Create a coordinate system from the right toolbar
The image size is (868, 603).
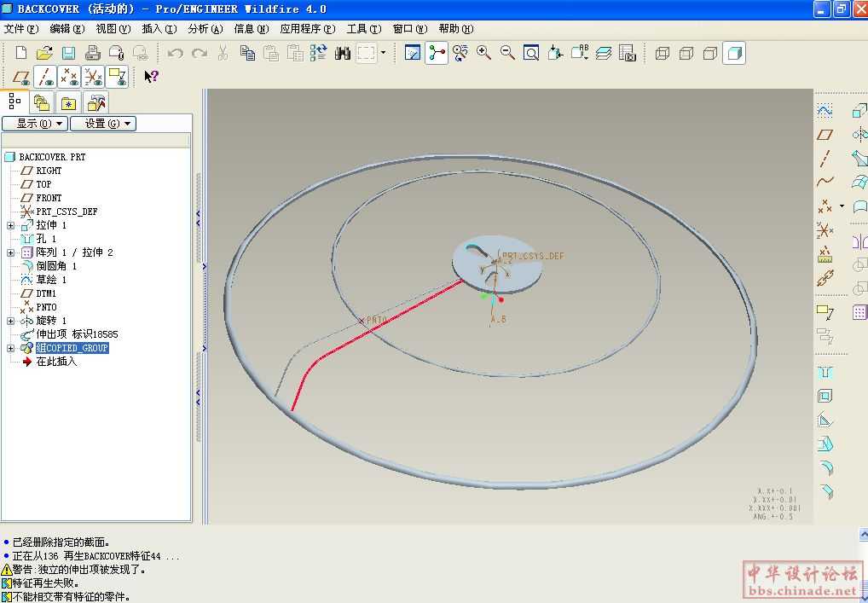[x=825, y=229]
